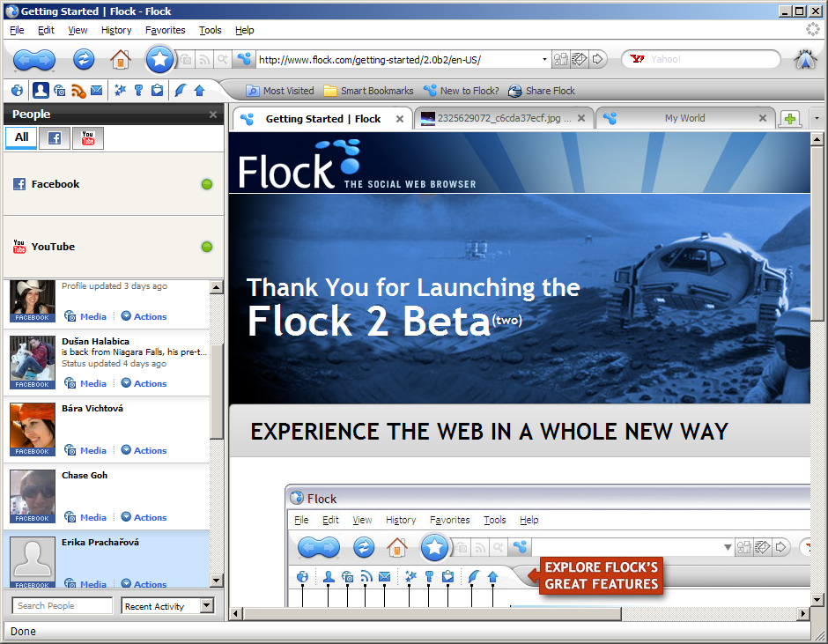Open the blog editor quill icon
The height and width of the screenshot is (644, 828).
[180, 91]
